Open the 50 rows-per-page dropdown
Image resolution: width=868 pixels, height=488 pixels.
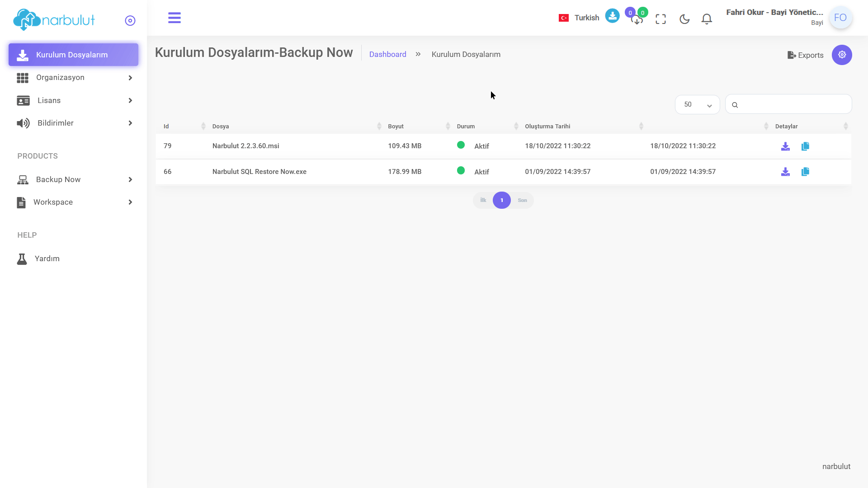pyautogui.click(x=697, y=104)
